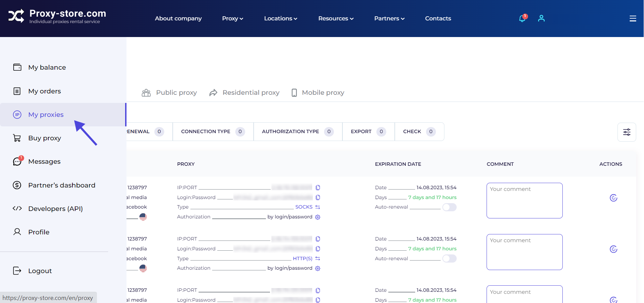Viewport: 644px width, 303px height.
Task: Click the Renewal button
Action: [149, 131]
